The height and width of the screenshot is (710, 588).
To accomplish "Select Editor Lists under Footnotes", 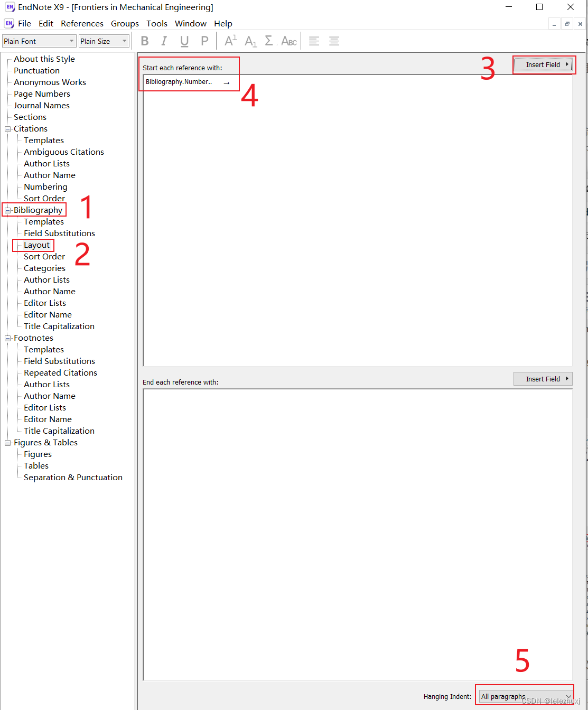I will click(45, 408).
